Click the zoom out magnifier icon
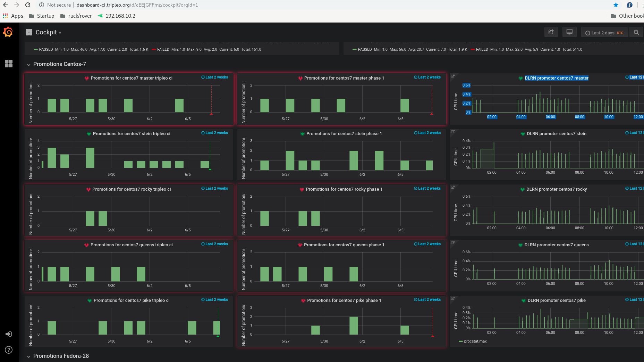The height and width of the screenshot is (362, 644). (636, 32)
